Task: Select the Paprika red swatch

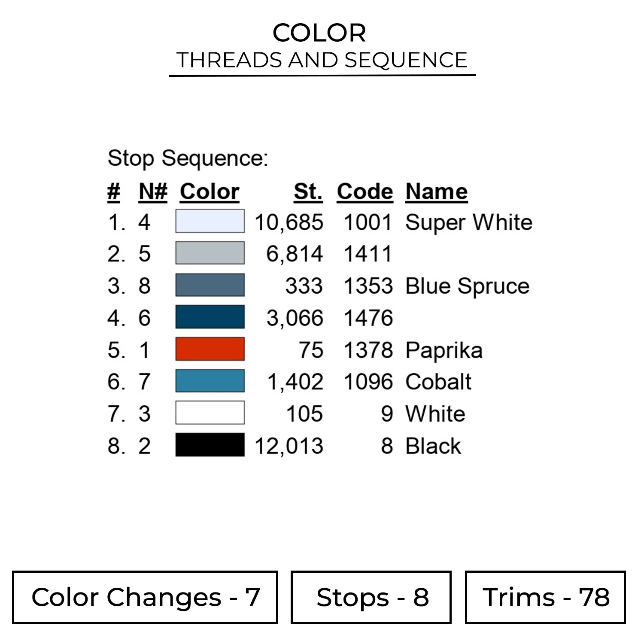Action: [x=210, y=349]
